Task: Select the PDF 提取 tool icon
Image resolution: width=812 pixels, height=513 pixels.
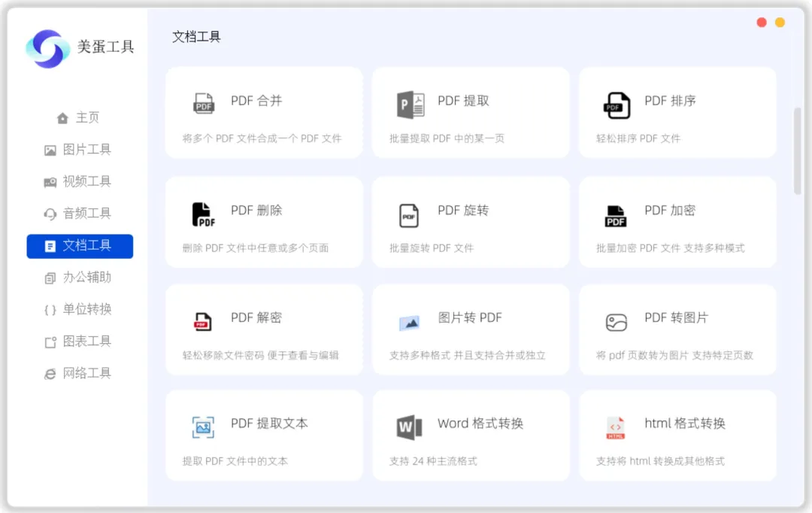Action: pos(409,103)
